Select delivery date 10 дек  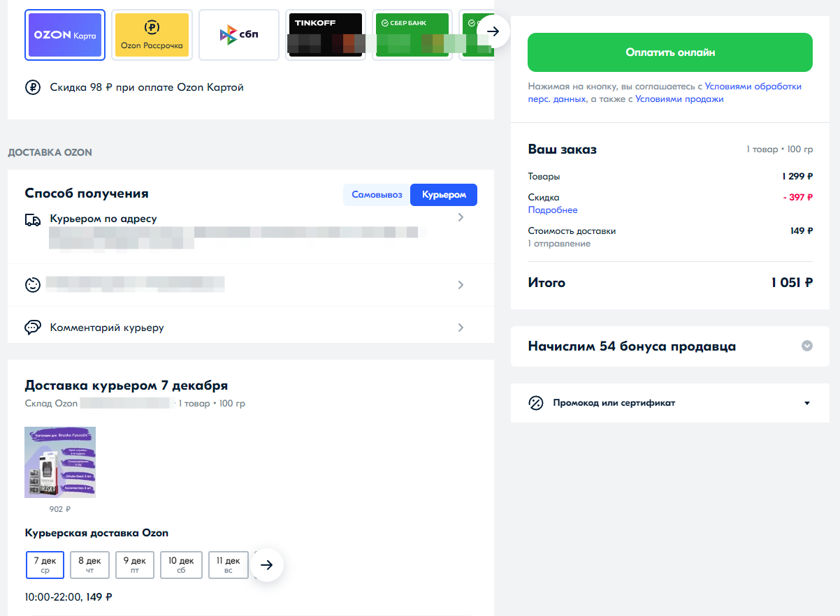tap(181, 565)
